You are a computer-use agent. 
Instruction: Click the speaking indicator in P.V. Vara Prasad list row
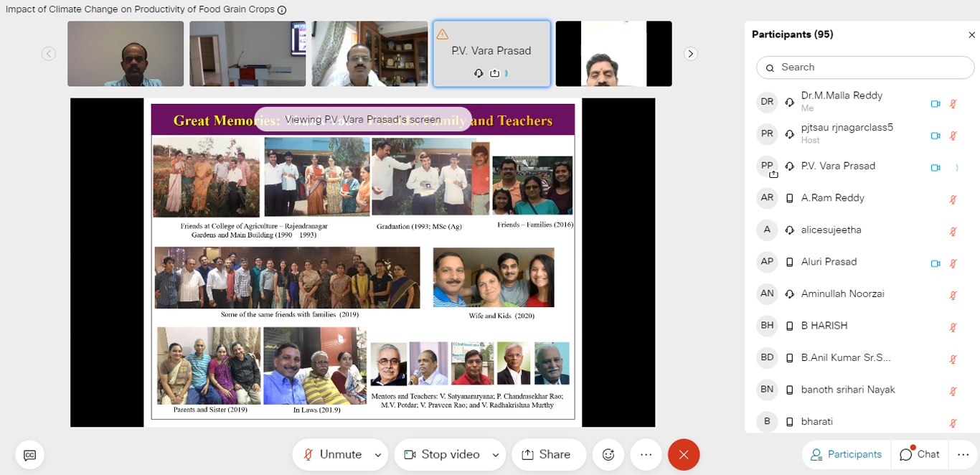point(956,167)
